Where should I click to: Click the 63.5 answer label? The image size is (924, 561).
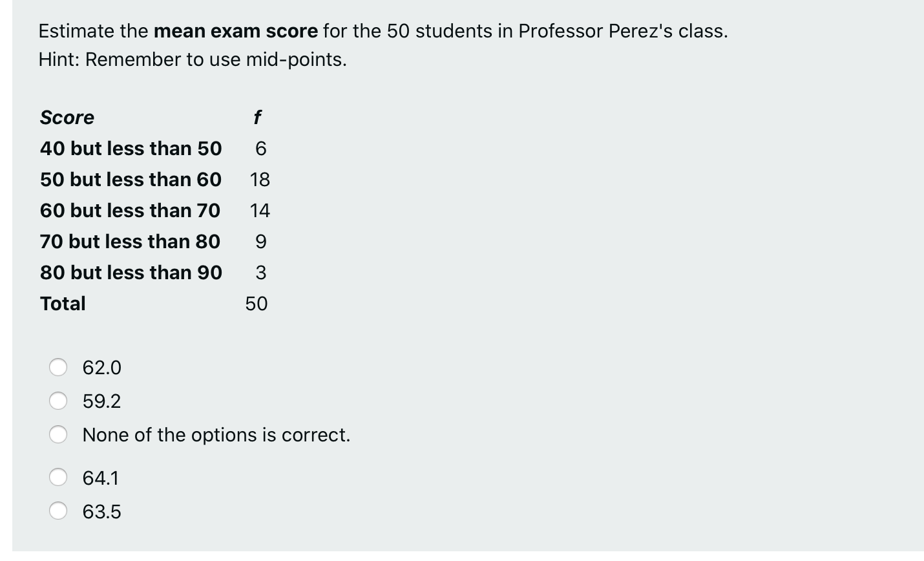pos(101,511)
